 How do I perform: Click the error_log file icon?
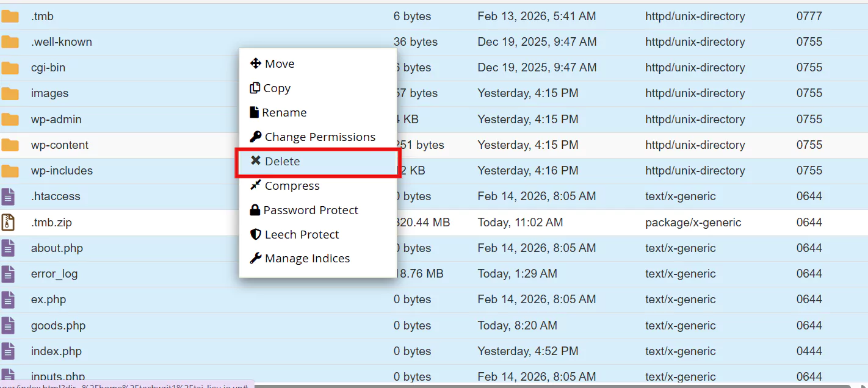[x=8, y=274]
